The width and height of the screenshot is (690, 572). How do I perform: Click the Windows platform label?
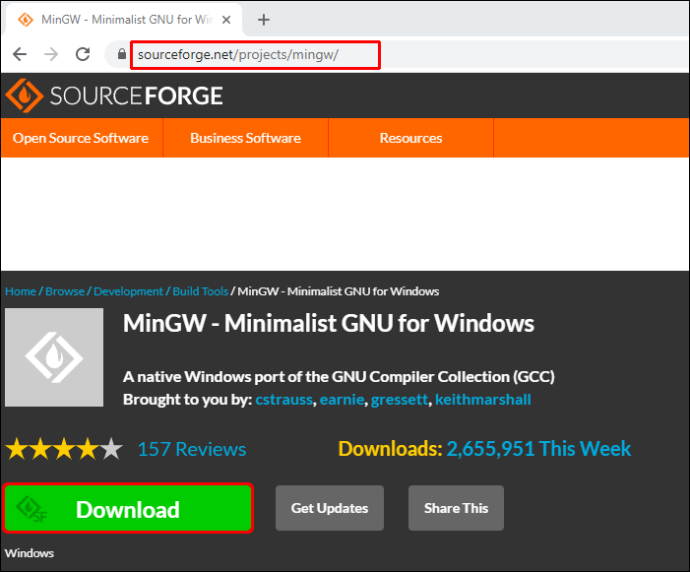click(x=29, y=553)
